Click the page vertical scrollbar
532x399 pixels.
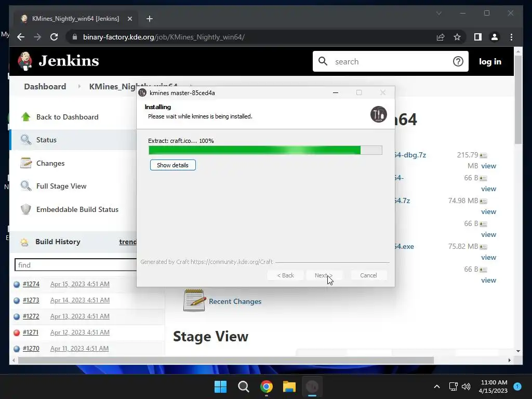(518, 100)
